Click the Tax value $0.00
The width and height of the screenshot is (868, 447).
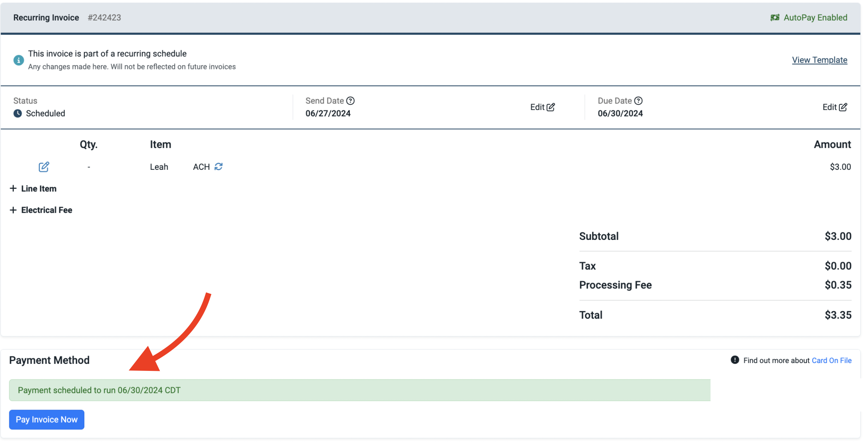click(x=838, y=266)
